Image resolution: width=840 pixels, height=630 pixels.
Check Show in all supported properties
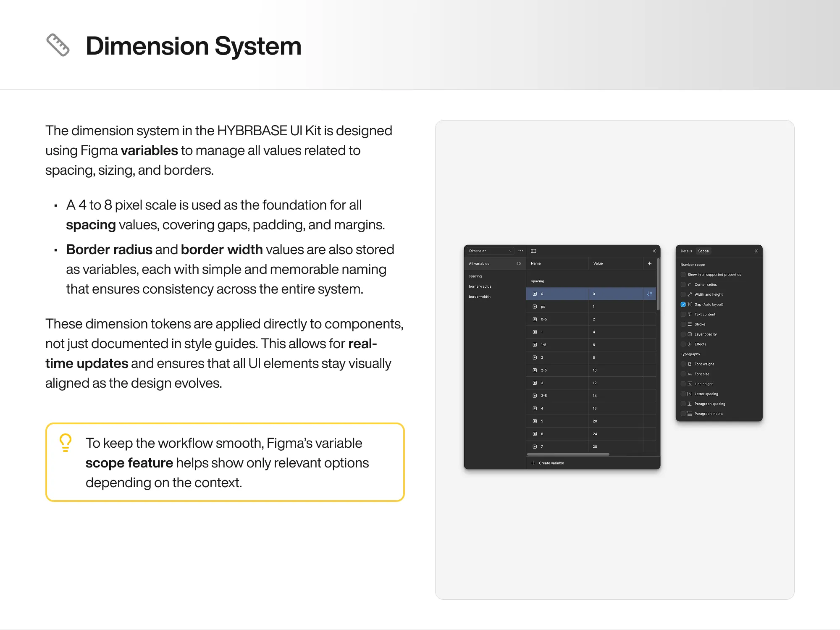tap(683, 275)
